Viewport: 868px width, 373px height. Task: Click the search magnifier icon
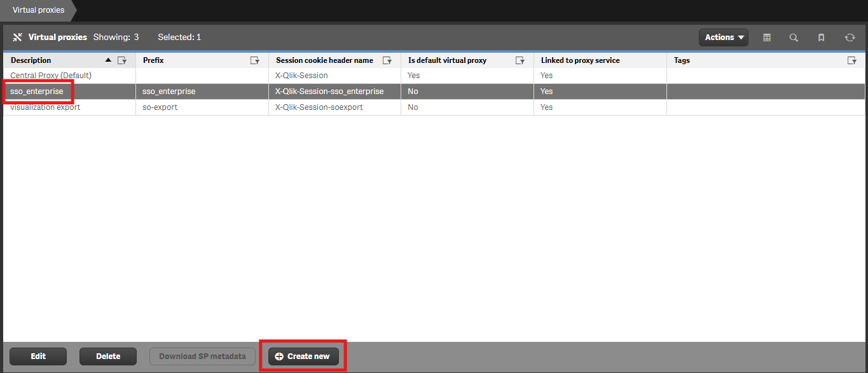point(794,37)
